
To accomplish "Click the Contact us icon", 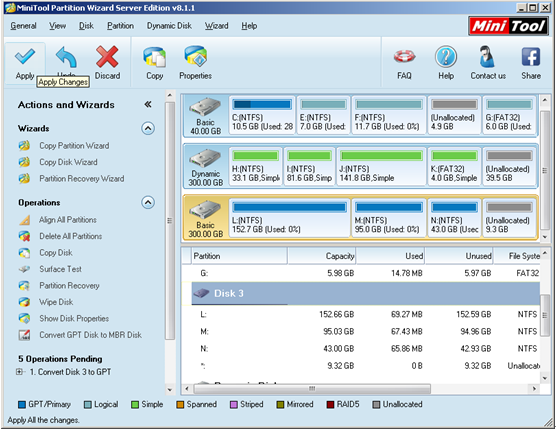I will [x=488, y=57].
